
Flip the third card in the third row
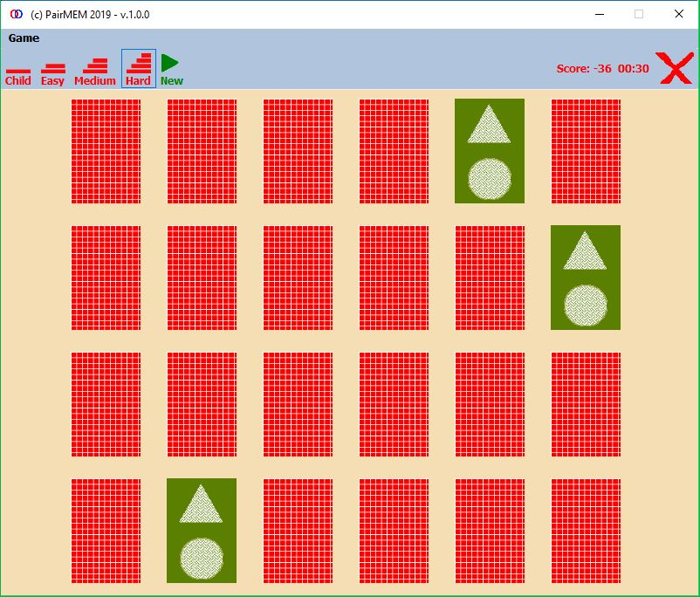(x=298, y=404)
